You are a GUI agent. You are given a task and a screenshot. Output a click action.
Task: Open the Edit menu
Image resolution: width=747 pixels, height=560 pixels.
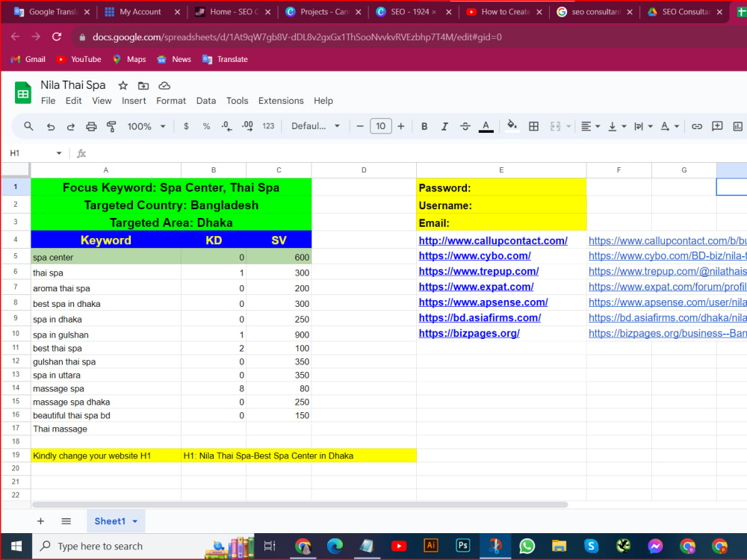73,101
